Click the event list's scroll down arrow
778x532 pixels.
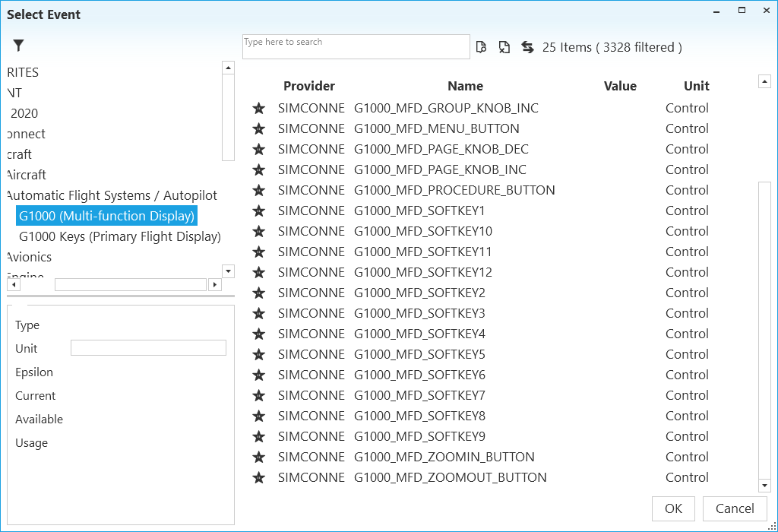coord(764,486)
